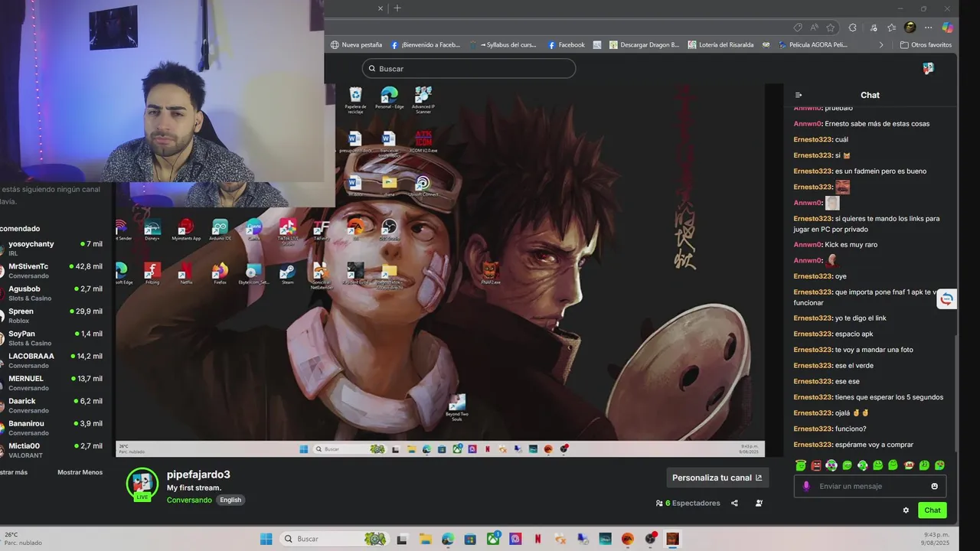Open recommended channel Bananirou
This screenshot has width=980, height=551.
click(51, 427)
